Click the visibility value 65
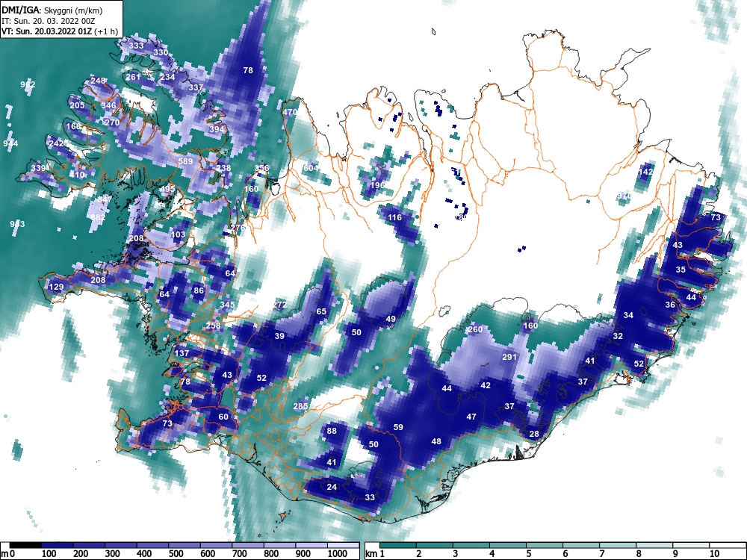 coord(321,311)
